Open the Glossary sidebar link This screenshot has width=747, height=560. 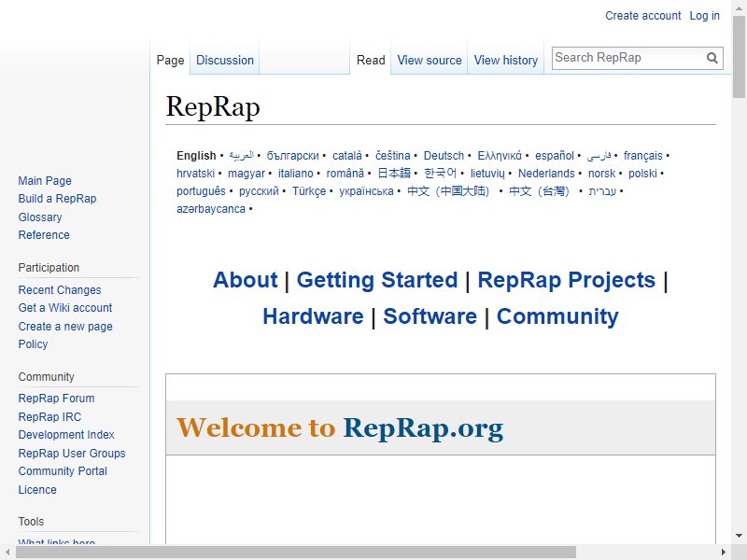point(40,217)
